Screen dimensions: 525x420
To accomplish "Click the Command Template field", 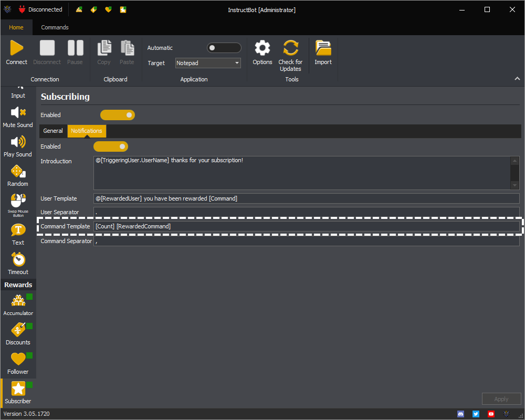I will tap(307, 226).
